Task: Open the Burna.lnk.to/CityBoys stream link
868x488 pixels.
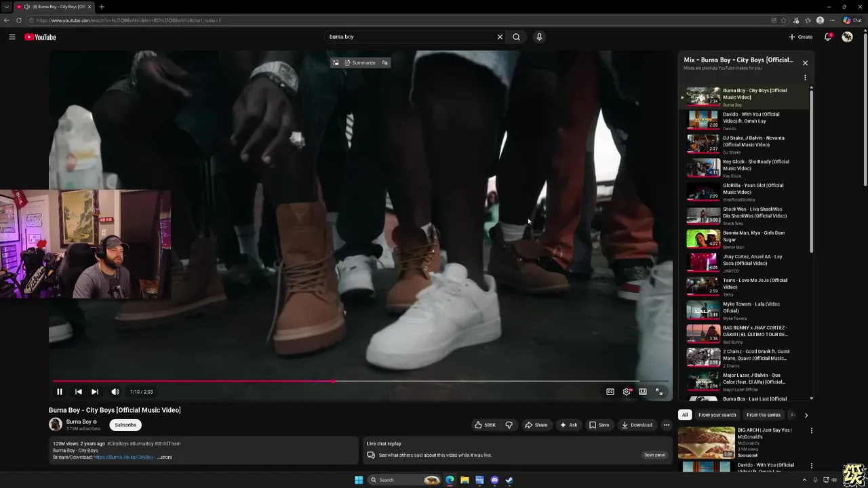Action: pyautogui.click(x=123, y=457)
